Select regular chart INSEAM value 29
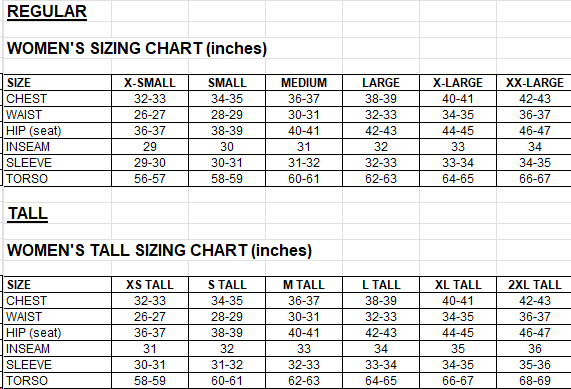571x389 pixels. [x=150, y=147]
